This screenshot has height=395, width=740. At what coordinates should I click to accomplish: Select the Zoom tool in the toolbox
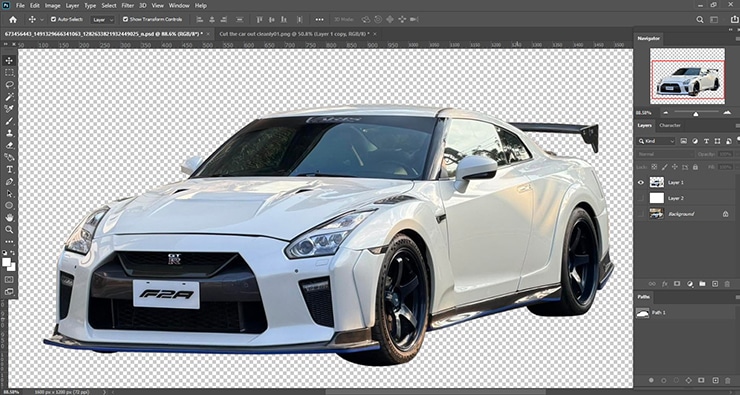(x=9, y=229)
